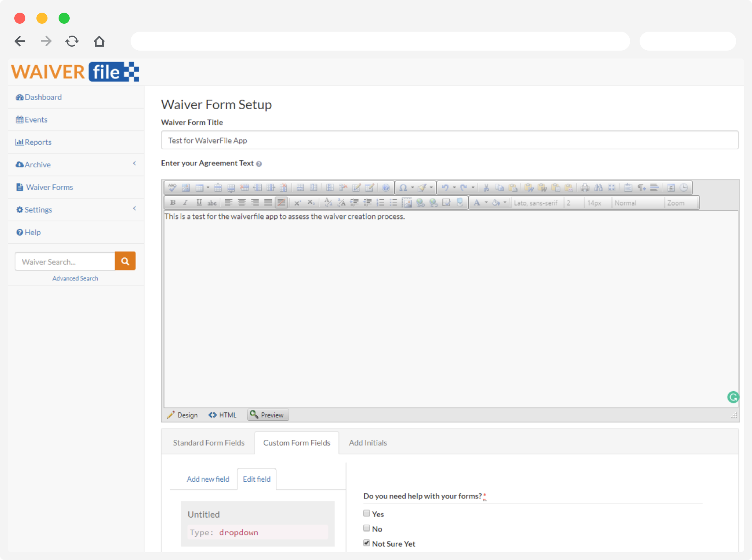752x560 pixels.
Task: Click the Advanced Search link
Action: [x=75, y=278]
